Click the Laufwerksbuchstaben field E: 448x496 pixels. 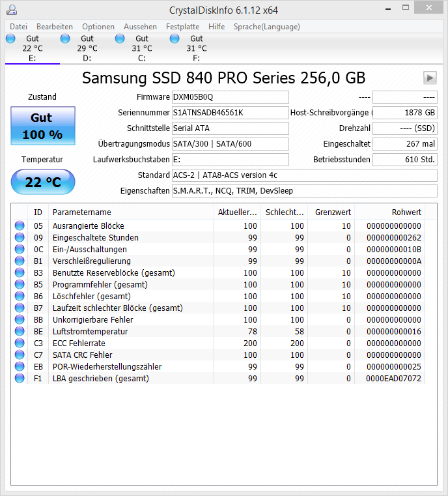[231, 160]
